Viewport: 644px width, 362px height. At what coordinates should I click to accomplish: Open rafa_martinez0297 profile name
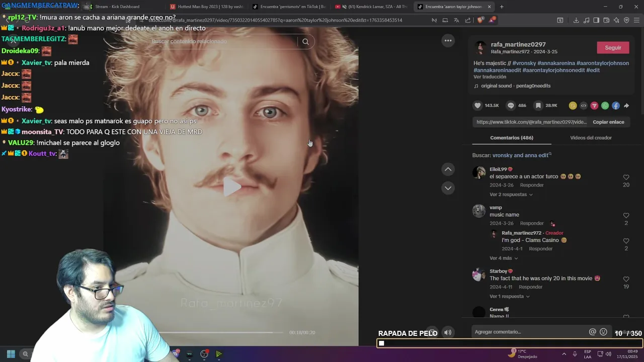pos(518,44)
